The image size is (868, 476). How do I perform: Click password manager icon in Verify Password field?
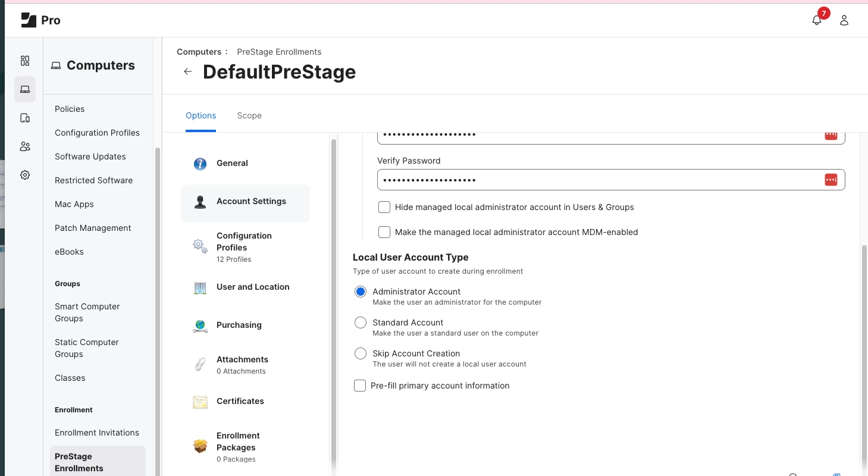(831, 180)
